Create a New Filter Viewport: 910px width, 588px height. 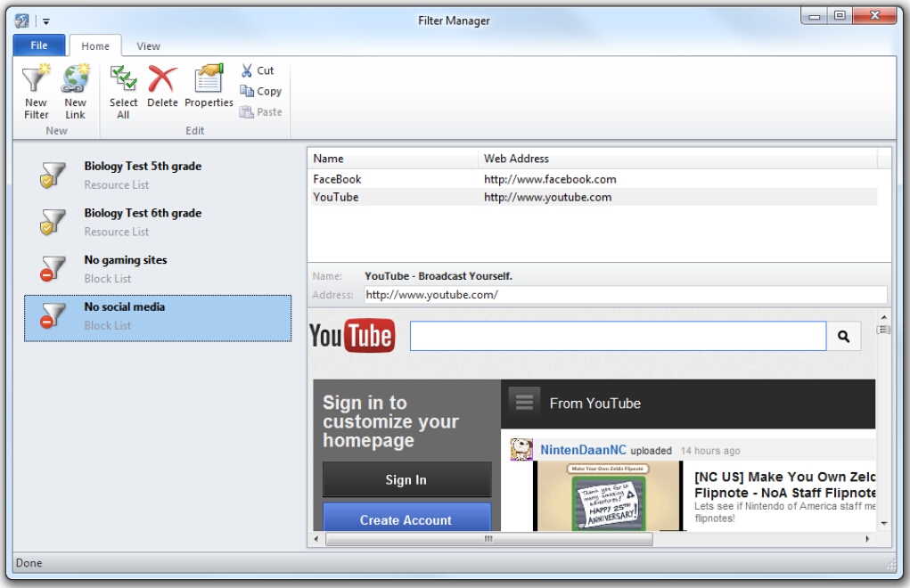tap(36, 92)
